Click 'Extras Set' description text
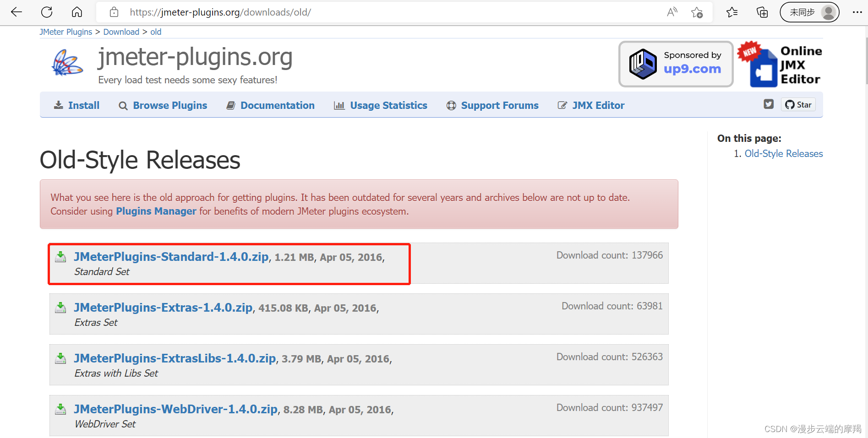This screenshot has height=438, width=868. click(x=96, y=323)
